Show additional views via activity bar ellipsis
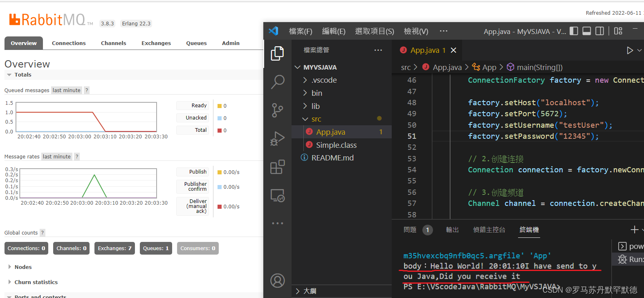The height and width of the screenshot is (298, 644). point(278,223)
